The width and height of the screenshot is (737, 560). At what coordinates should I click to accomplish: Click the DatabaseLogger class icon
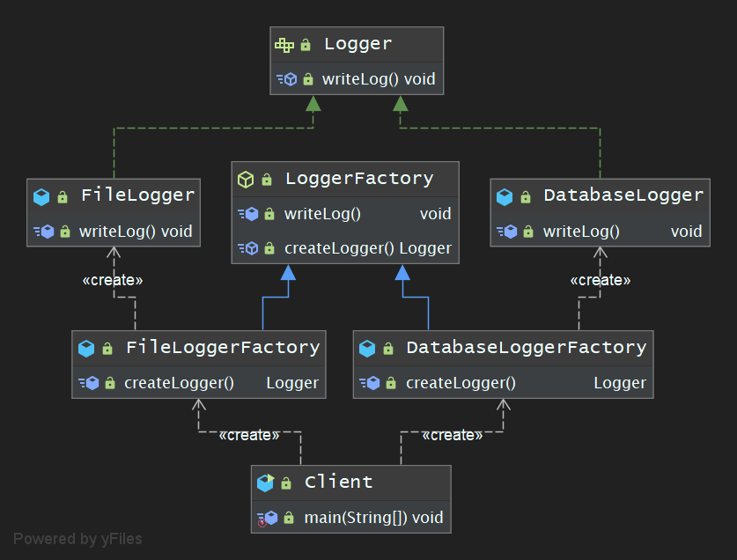[505, 196]
